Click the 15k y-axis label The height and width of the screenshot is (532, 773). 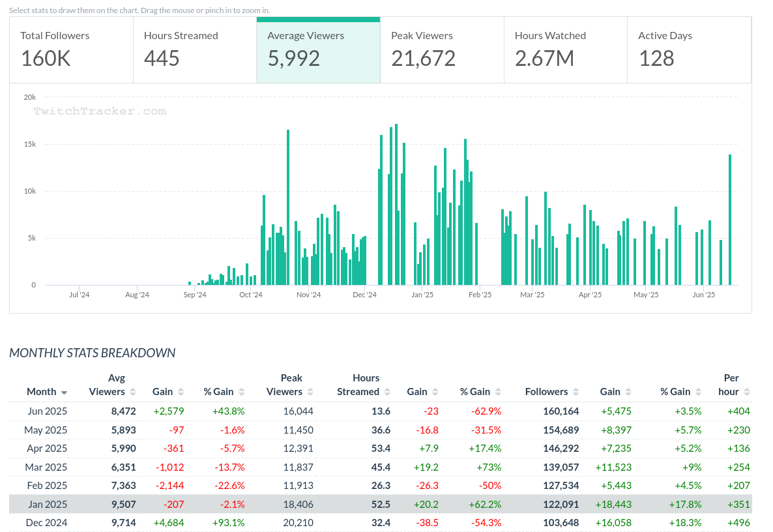[29, 144]
